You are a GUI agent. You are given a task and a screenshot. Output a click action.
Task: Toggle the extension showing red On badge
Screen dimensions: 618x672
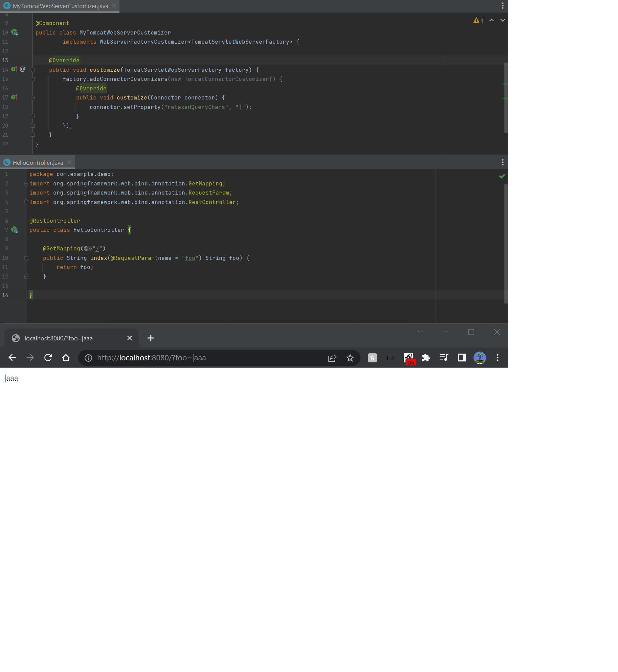pos(410,359)
